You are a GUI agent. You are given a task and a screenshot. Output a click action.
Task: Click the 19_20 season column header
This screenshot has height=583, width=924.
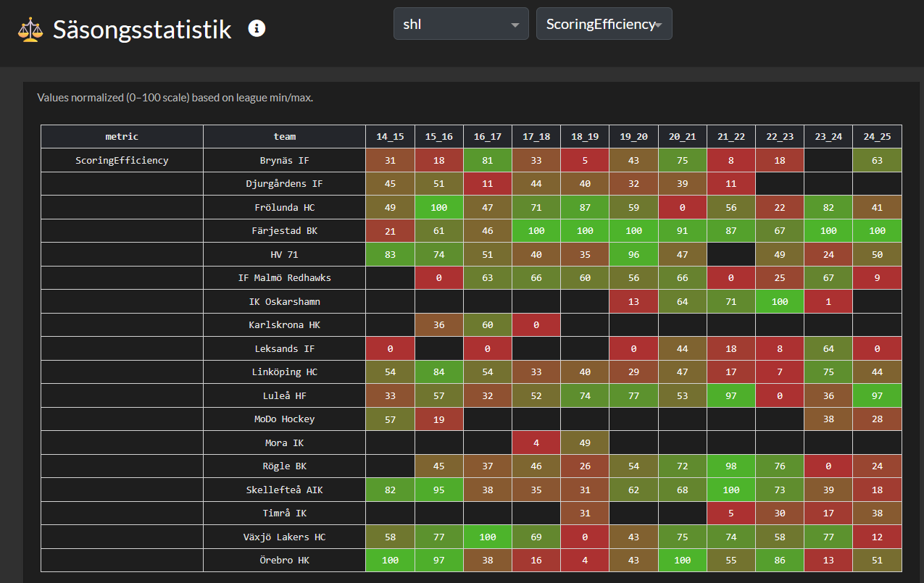633,136
